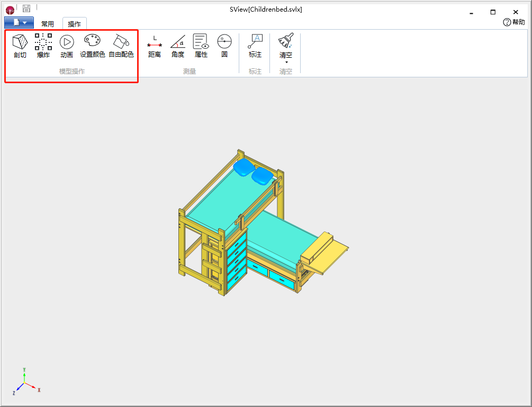532x407 pixels.
Task: Minimize the SView window
Action: [x=471, y=13]
